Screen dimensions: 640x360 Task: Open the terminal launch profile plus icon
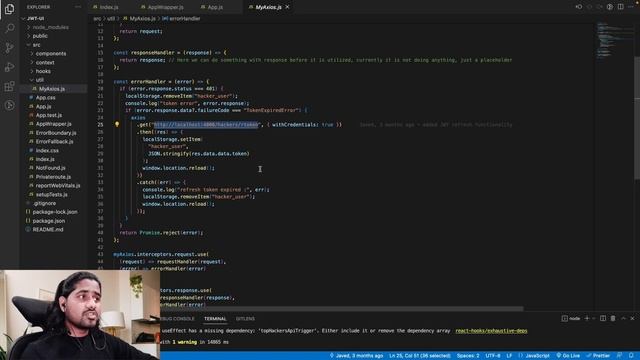pyautogui.click(x=587, y=318)
